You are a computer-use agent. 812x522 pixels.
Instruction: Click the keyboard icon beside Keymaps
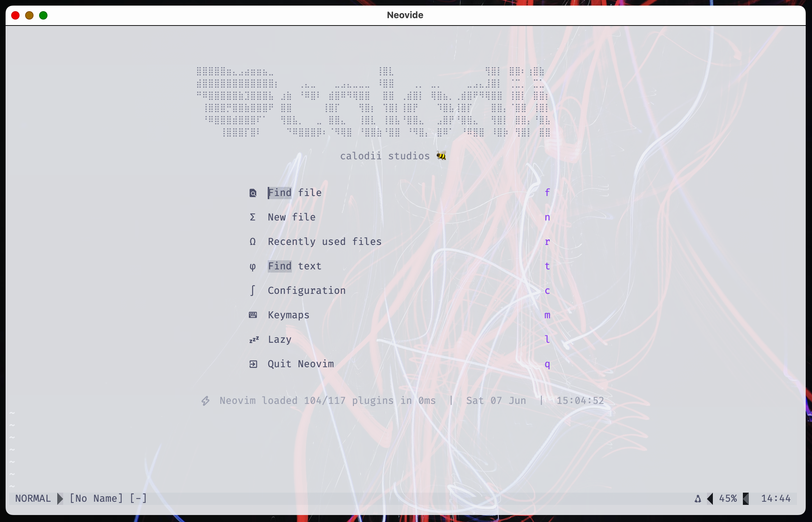(253, 315)
